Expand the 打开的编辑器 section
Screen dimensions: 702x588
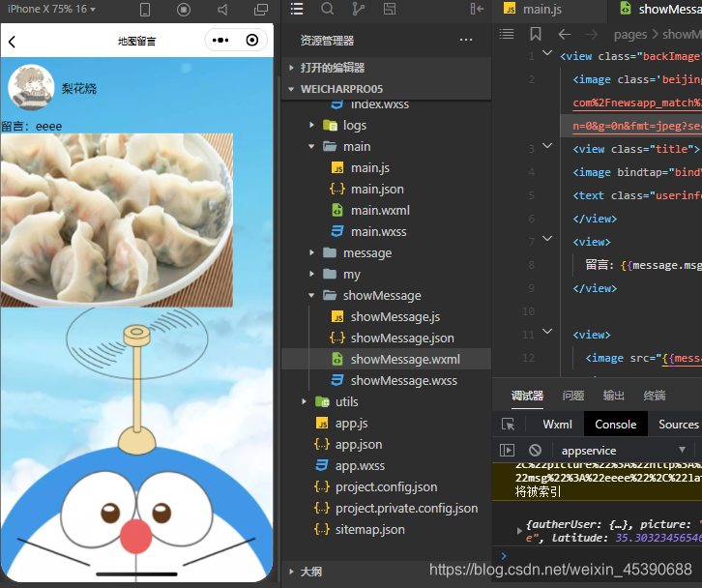387,68
